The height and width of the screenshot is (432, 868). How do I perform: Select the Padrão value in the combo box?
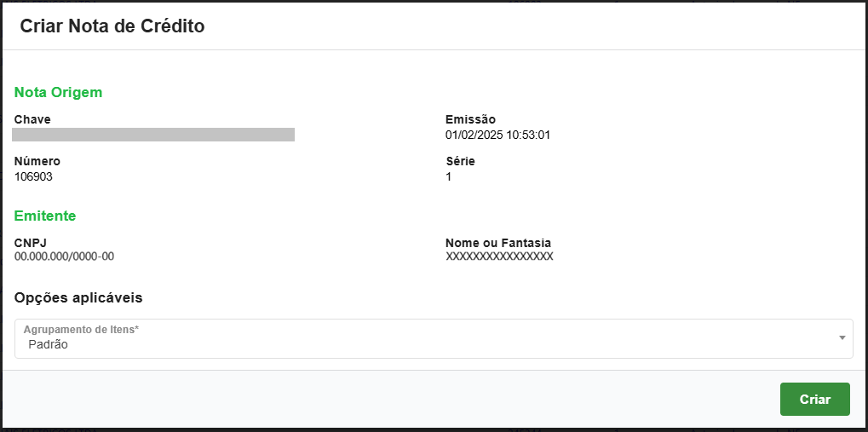pyautogui.click(x=49, y=345)
